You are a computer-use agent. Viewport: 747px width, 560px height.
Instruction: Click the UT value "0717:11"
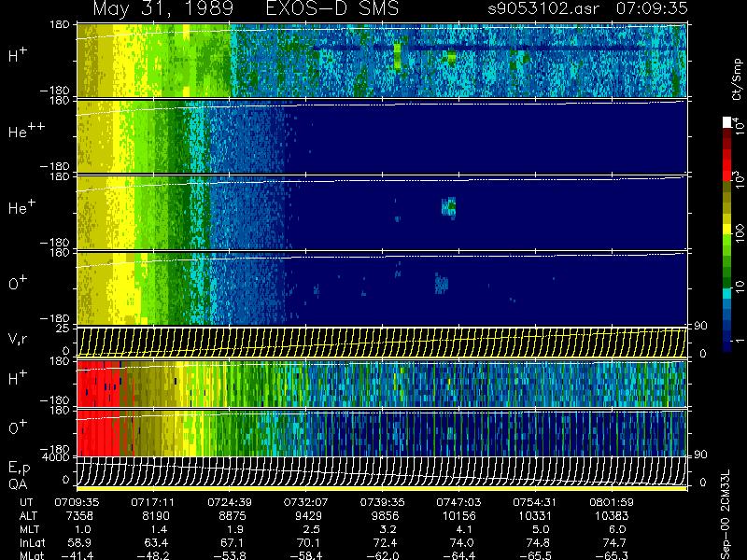click(x=153, y=502)
